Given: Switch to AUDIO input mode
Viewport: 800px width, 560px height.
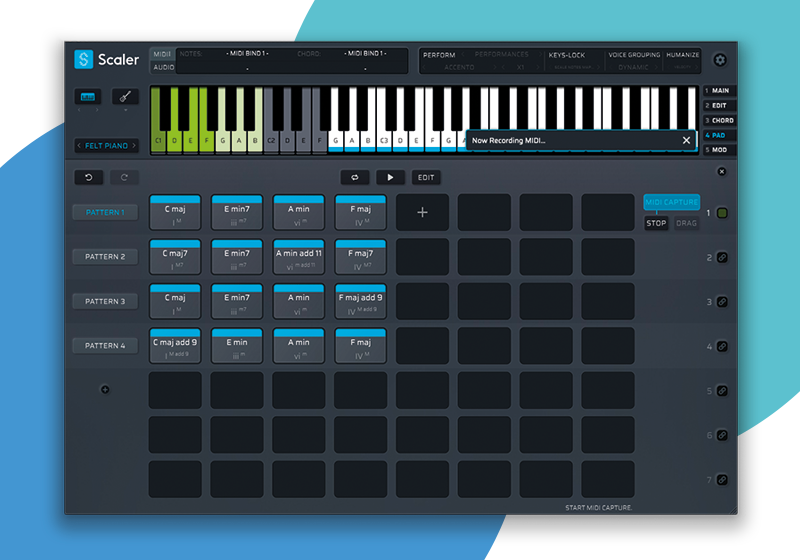Looking at the screenshot, I should point(163,67).
